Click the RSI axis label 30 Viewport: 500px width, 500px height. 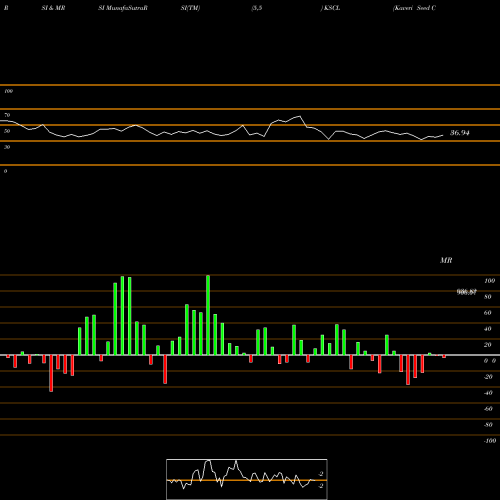point(7,147)
